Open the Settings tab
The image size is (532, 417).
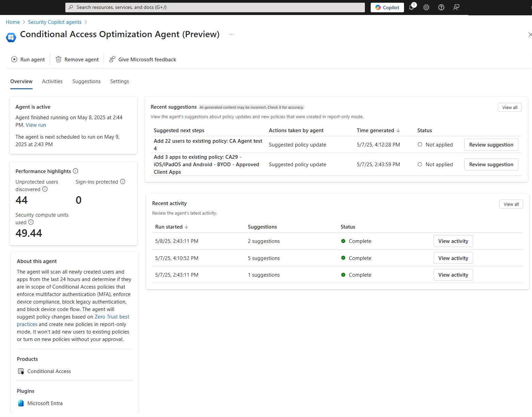119,81
